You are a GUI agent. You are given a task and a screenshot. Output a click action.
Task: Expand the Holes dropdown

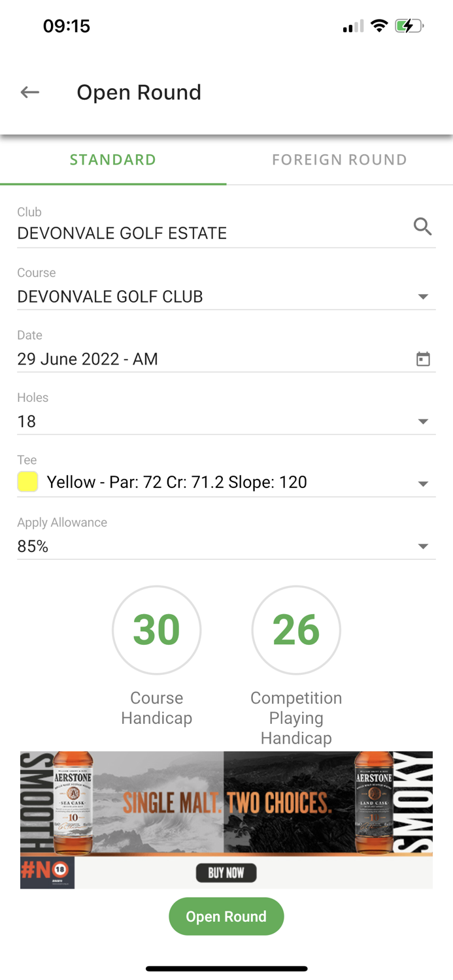423,421
